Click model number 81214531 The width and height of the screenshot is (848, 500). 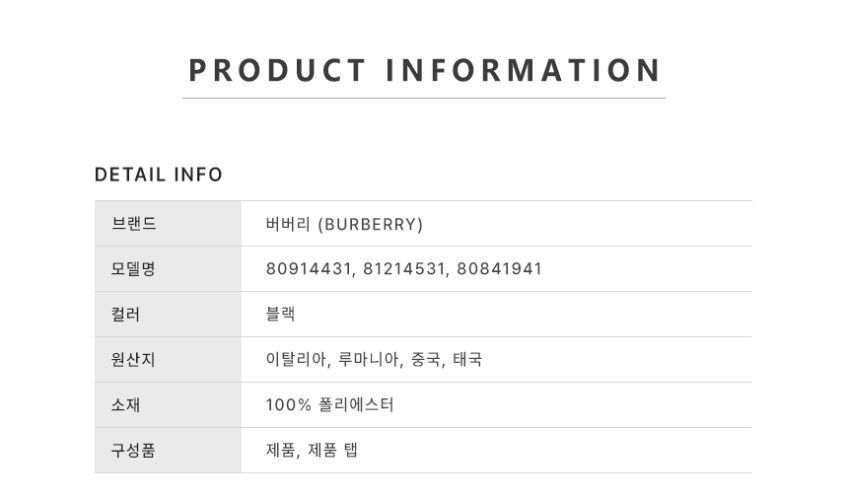(x=403, y=269)
